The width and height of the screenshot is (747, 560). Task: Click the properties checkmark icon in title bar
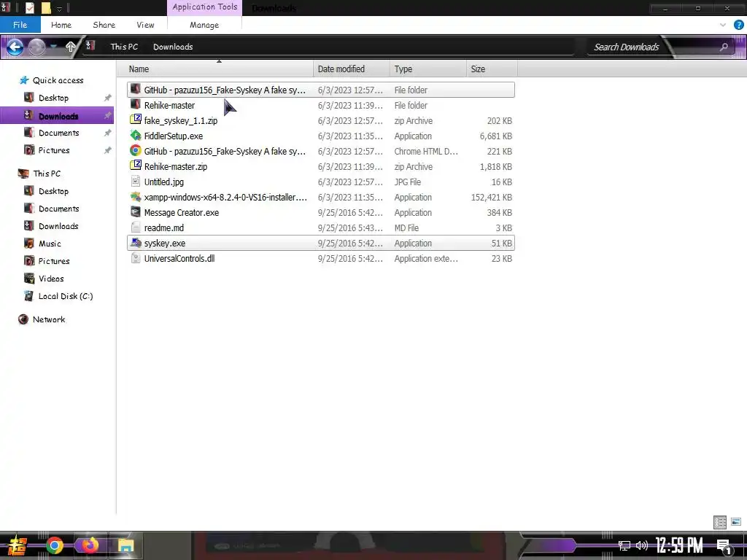tap(29, 7)
